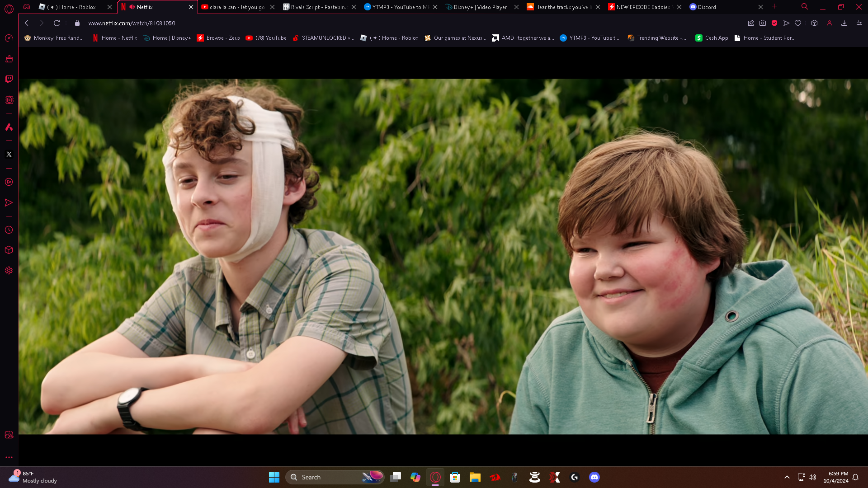Open the Player sidebar icon
The width and height of the screenshot is (868, 488).
pos(9,182)
